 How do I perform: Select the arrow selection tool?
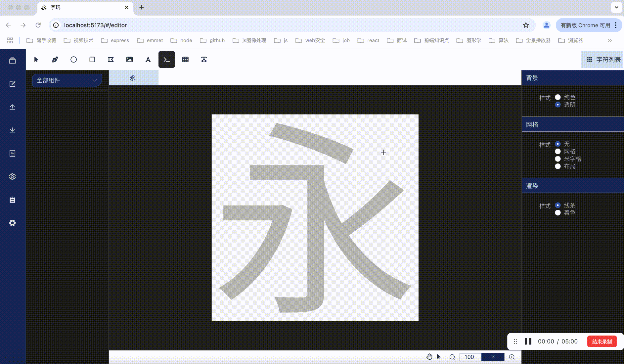pos(36,60)
